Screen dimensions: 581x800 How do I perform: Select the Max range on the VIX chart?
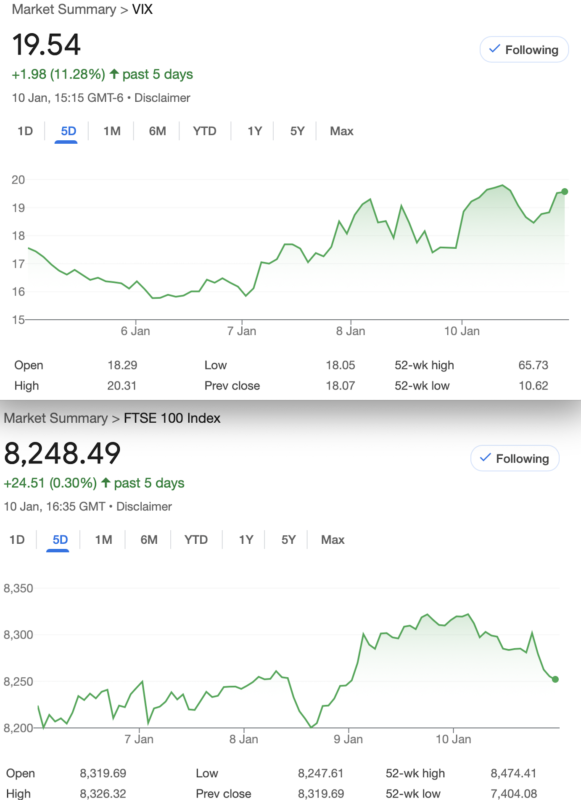tap(341, 131)
